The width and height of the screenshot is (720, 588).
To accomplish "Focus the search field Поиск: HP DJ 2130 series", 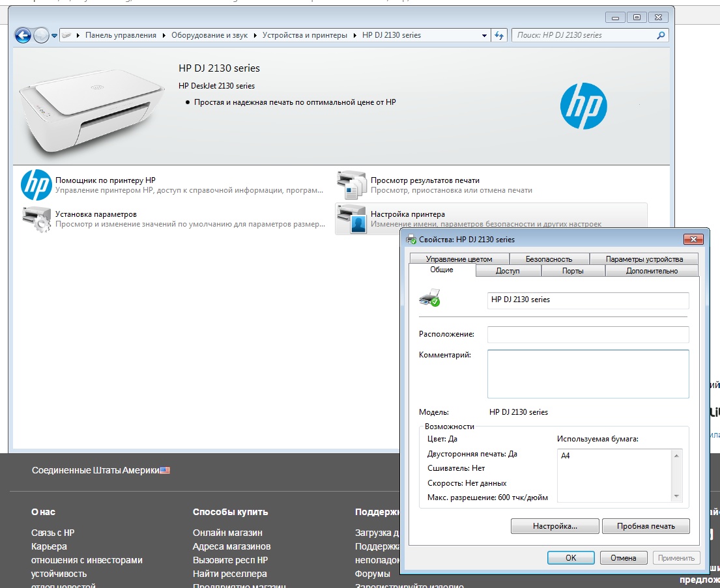I will coord(585,35).
